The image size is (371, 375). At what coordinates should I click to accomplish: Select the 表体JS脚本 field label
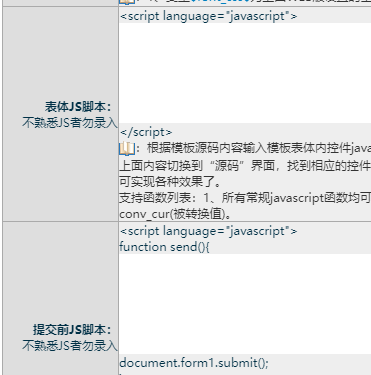pyautogui.click(x=78, y=107)
